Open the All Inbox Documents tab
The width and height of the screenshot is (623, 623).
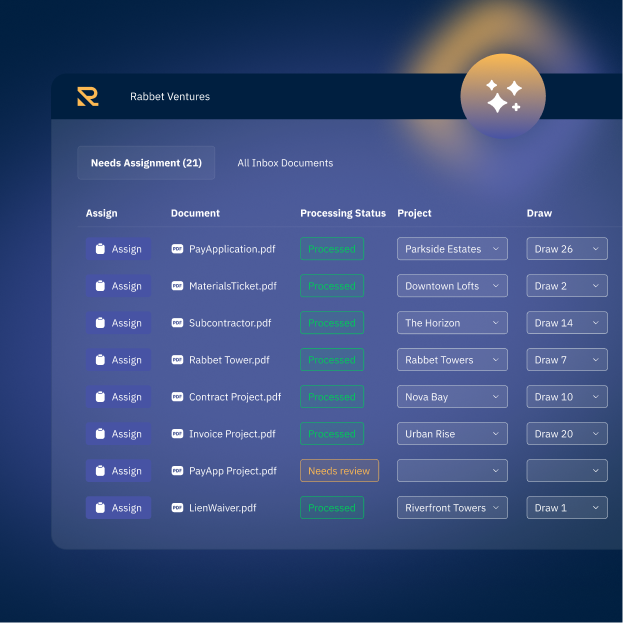[x=285, y=163]
